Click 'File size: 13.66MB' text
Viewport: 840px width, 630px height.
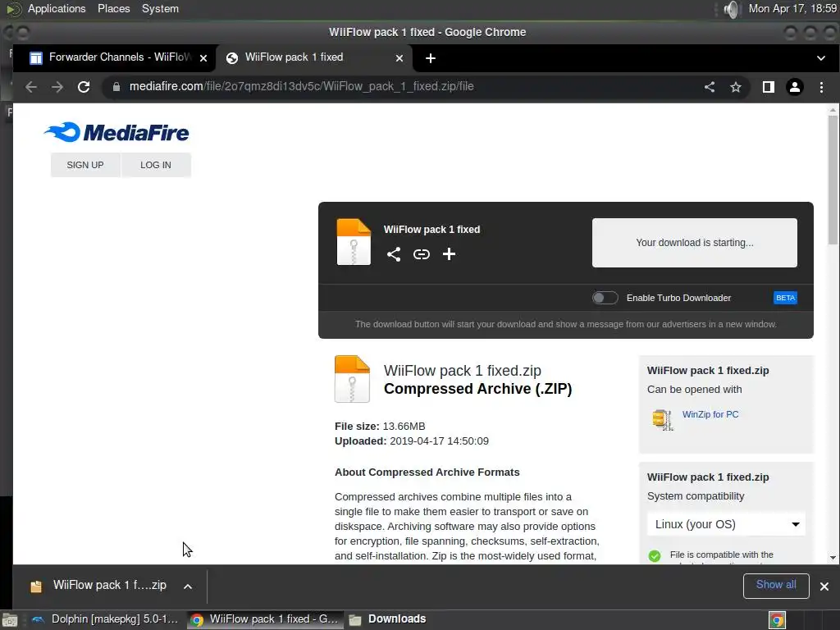coord(380,427)
